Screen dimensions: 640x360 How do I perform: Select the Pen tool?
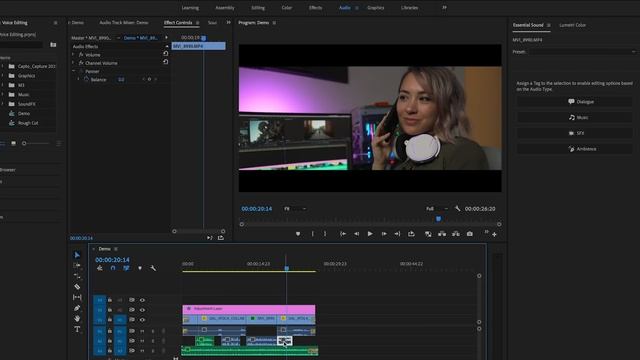point(77,308)
